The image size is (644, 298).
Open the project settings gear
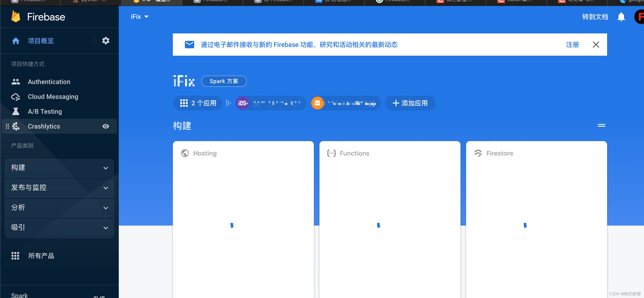(x=106, y=41)
